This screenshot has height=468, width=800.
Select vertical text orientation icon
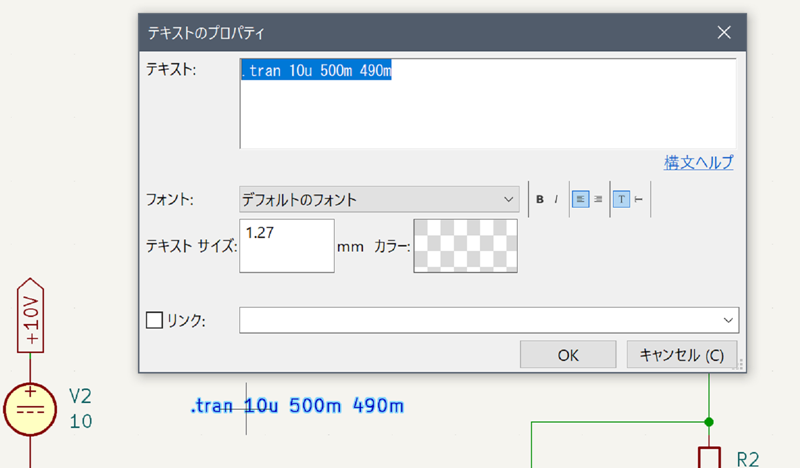639,200
